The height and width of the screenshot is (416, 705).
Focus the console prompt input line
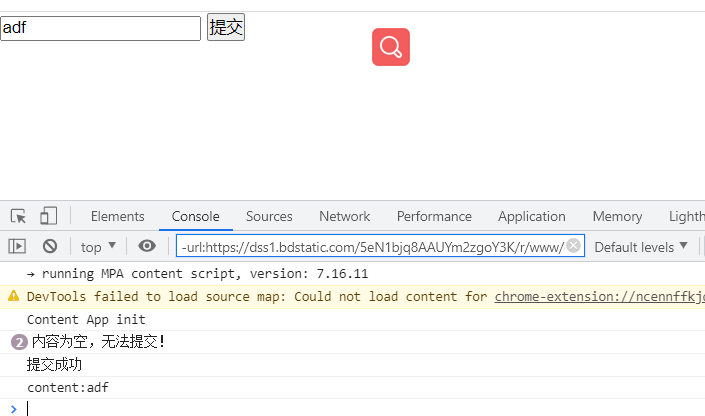[352, 408]
